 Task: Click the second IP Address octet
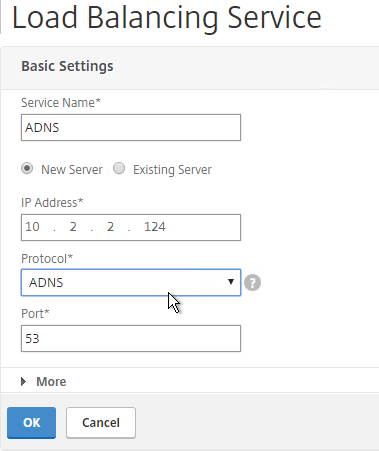[x=73, y=227]
